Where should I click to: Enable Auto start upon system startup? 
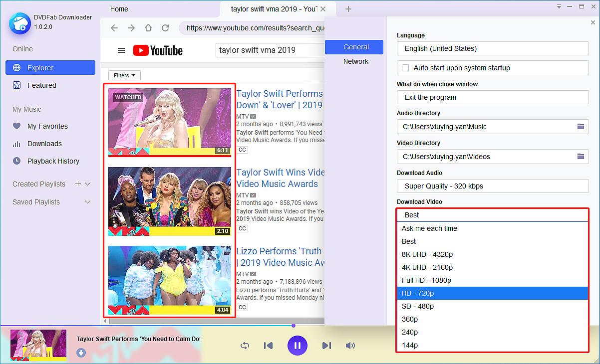click(x=405, y=68)
